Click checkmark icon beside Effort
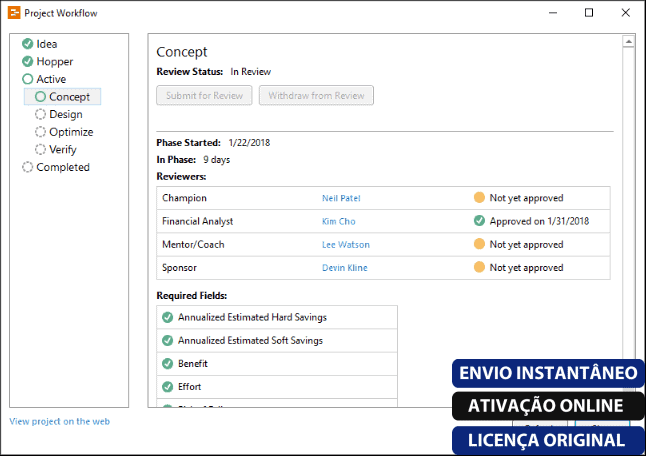646x456 pixels. pos(167,386)
